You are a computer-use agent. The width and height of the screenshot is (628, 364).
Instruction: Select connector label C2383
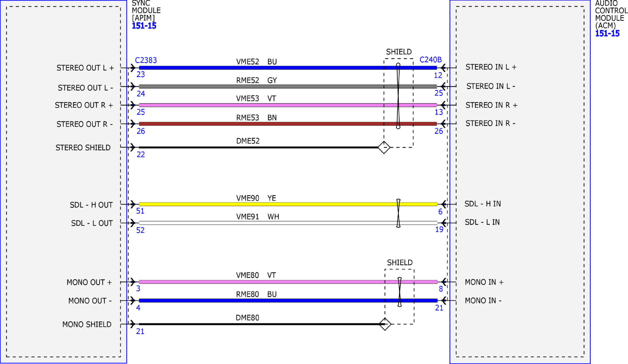146,60
